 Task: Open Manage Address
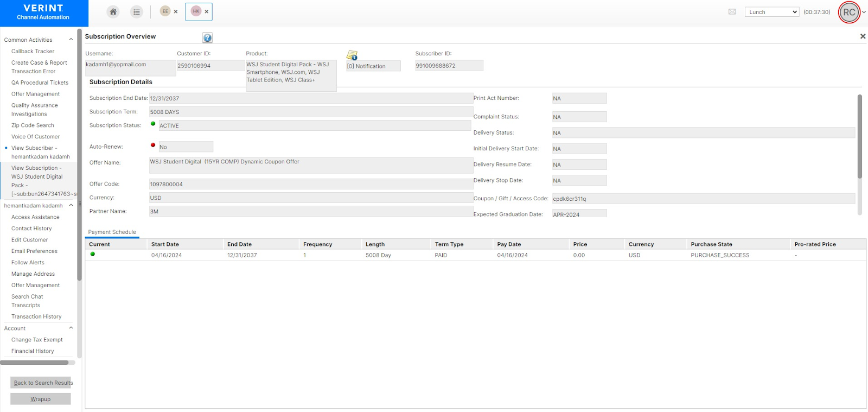click(33, 274)
